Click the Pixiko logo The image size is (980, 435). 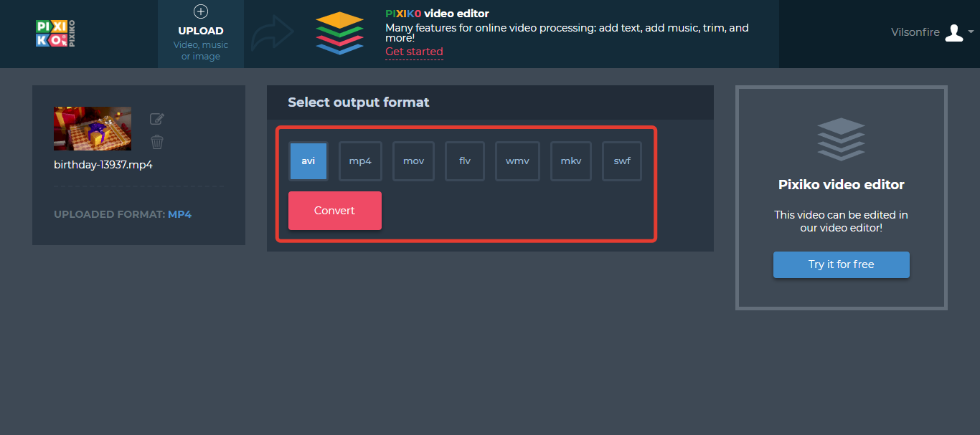click(55, 34)
